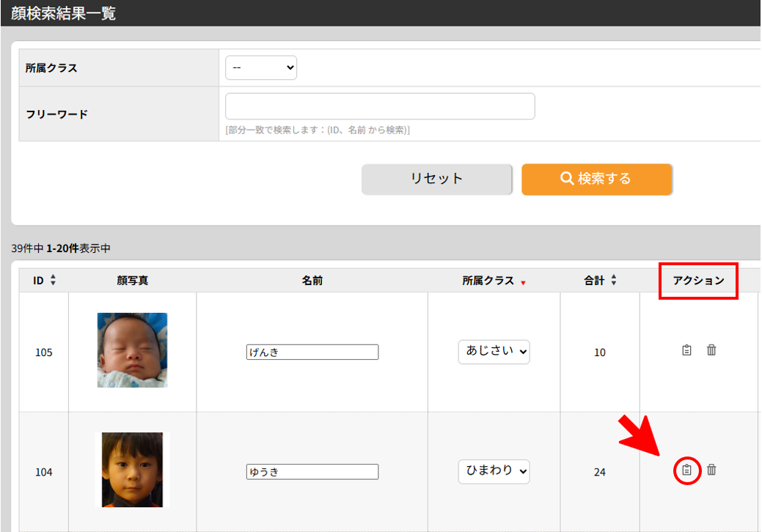Click the アクション column header
The width and height of the screenshot is (762, 532).
[x=698, y=281]
